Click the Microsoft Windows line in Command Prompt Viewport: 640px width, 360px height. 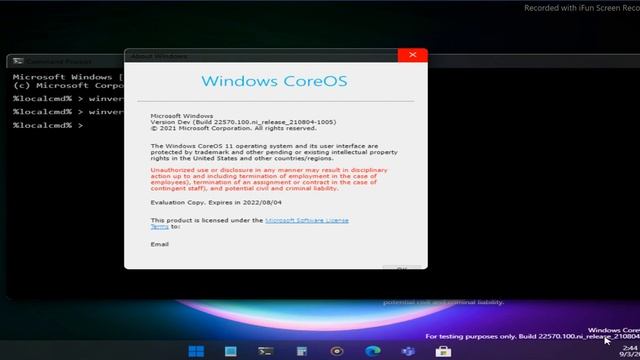click(x=68, y=77)
